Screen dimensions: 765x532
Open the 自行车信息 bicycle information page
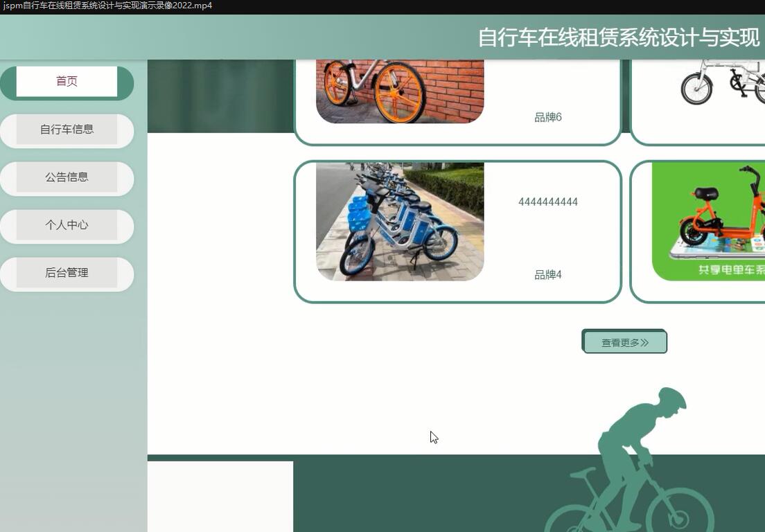pyautogui.click(x=67, y=130)
